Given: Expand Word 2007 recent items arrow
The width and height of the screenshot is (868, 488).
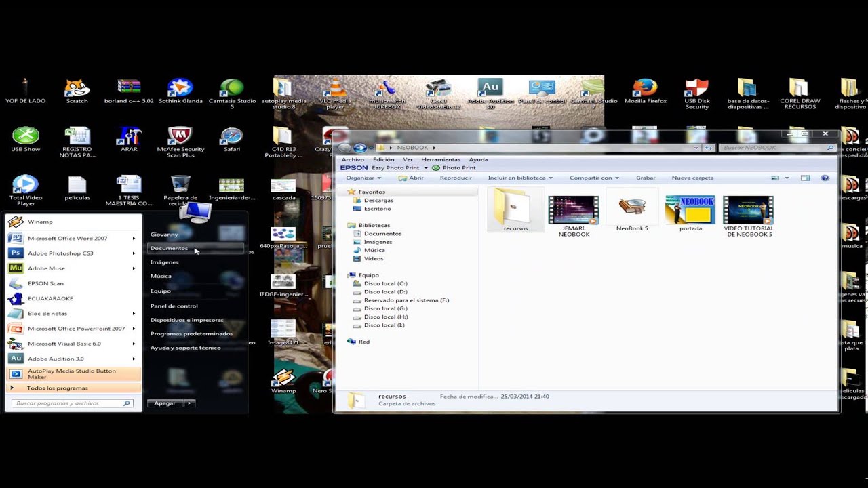Looking at the screenshot, I should (134, 238).
